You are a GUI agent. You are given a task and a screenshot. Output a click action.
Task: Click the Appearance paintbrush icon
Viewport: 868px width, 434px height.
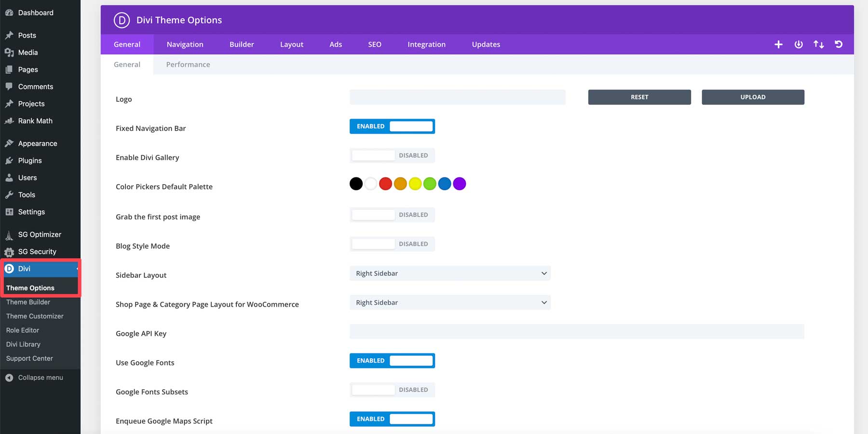(x=10, y=143)
